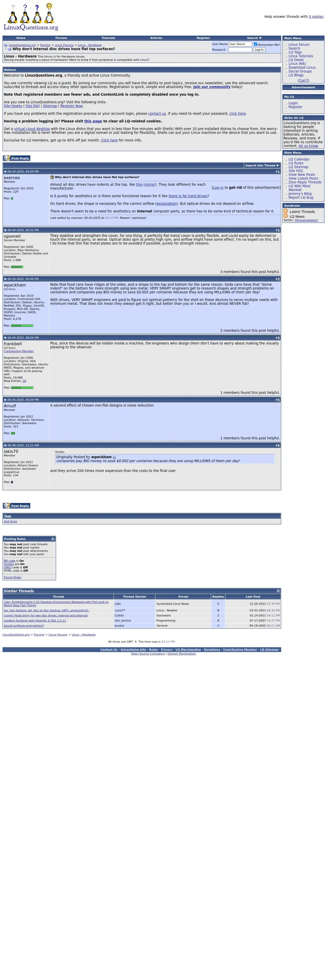Screen dimensions: 327x980
Task: Click the @linuxquestions Twitter link
Action: (x=306, y=220)
